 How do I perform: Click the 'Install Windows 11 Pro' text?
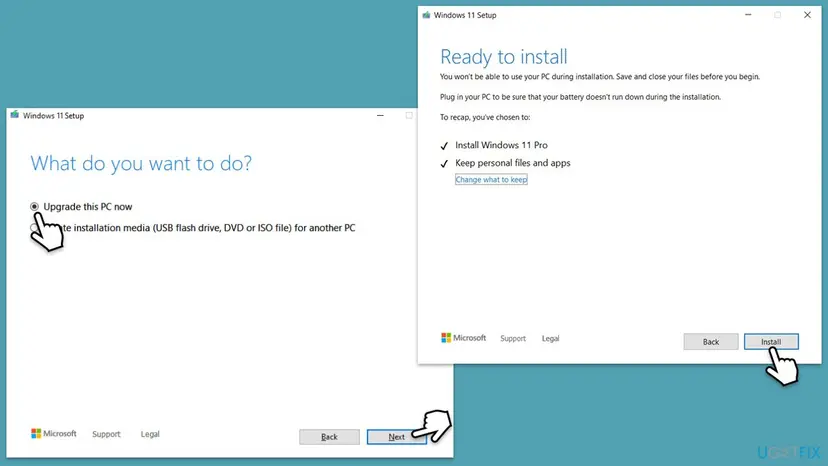coord(501,145)
